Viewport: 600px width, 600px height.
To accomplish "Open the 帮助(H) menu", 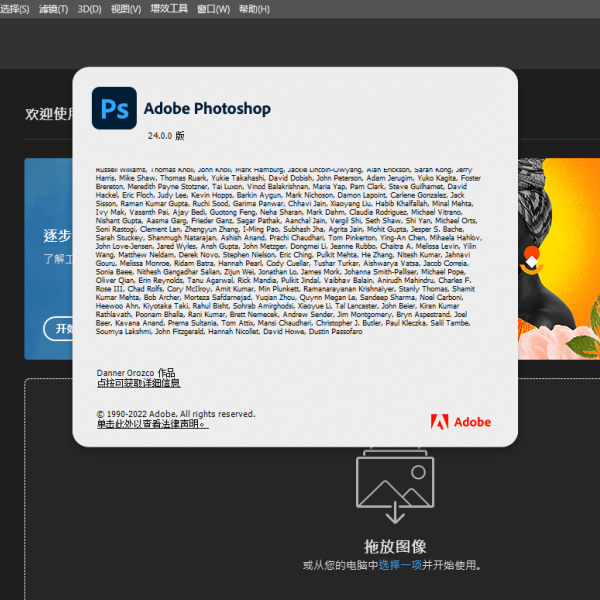I will [254, 9].
